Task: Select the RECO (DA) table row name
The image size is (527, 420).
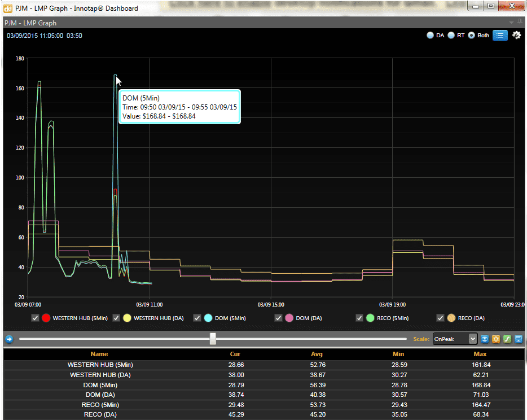Action: (100, 414)
